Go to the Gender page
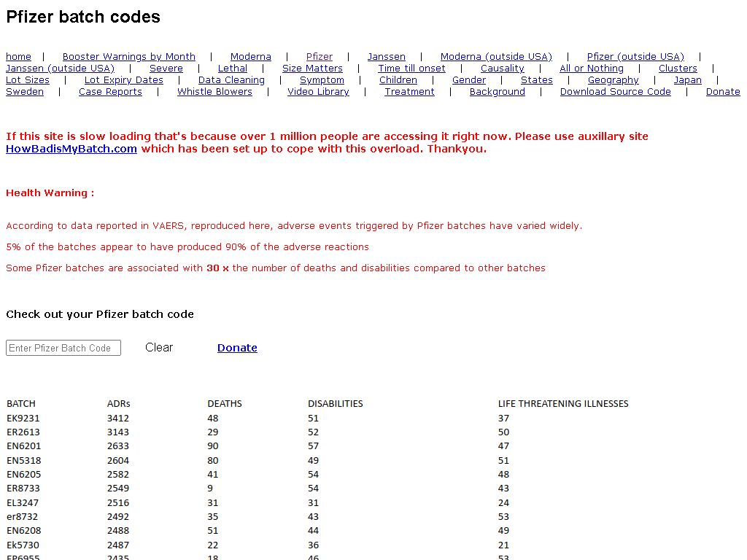 (x=469, y=80)
